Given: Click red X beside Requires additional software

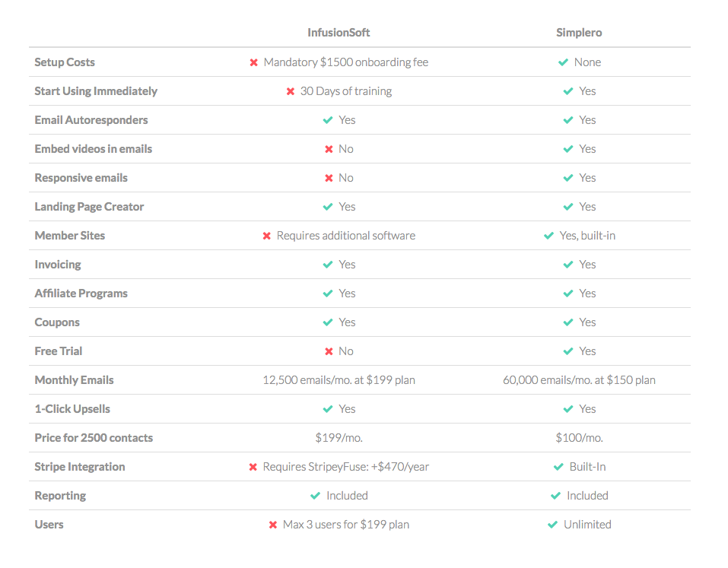Looking at the screenshot, I should click(266, 236).
